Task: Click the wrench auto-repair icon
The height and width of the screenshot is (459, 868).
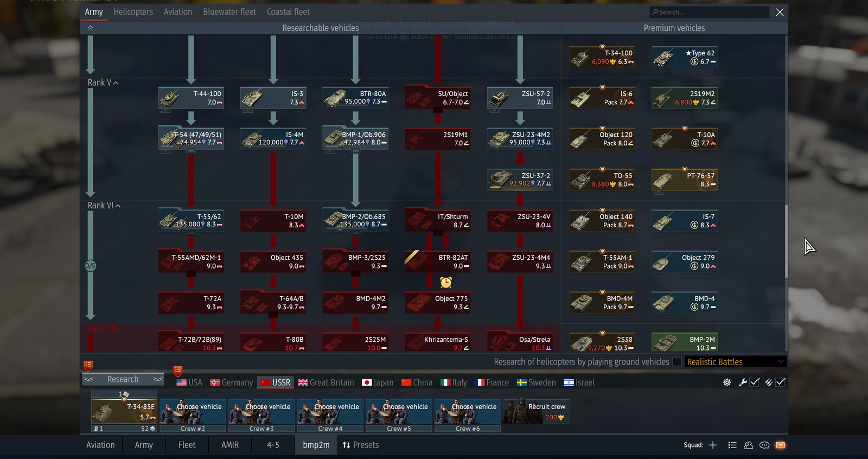Action: click(743, 382)
